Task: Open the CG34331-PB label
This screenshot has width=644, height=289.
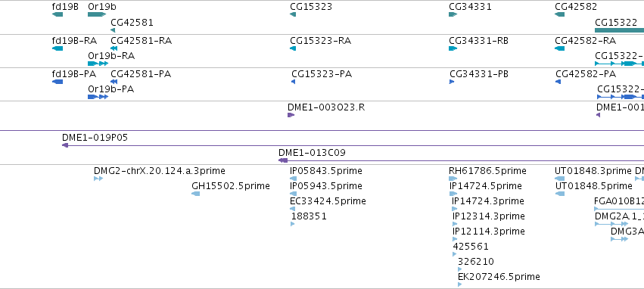Action: [x=479, y=74]
